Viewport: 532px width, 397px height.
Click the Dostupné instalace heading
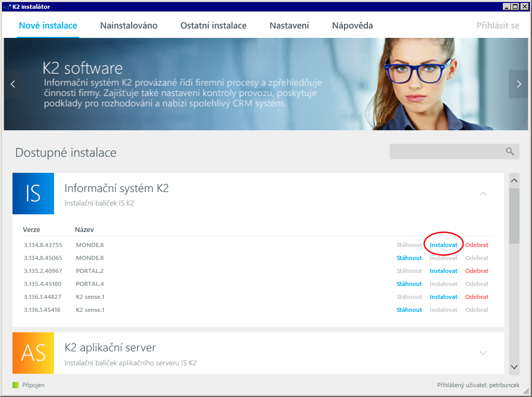pos(66,153)
